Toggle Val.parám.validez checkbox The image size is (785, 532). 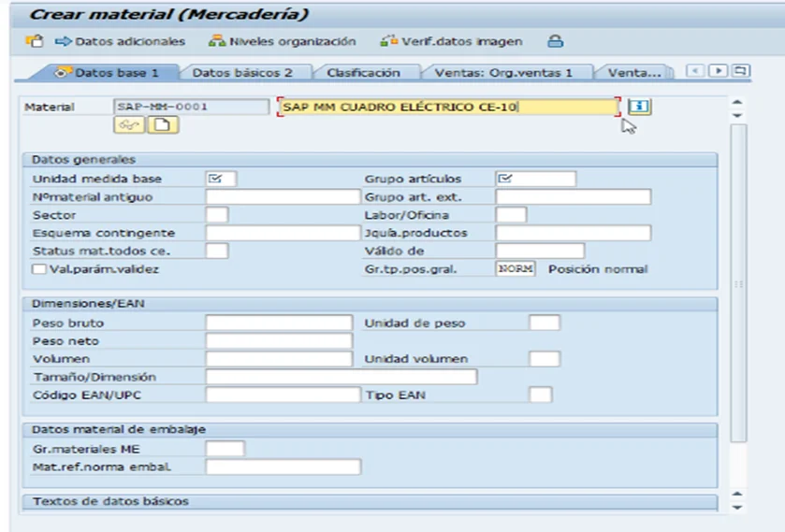pos(38,269)
